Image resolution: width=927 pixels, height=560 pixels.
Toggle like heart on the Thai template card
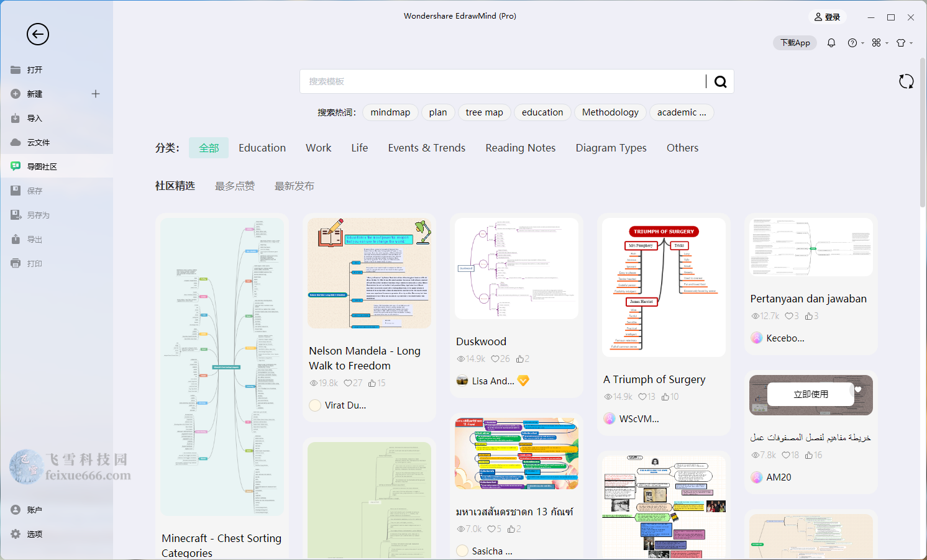[491, 529]
